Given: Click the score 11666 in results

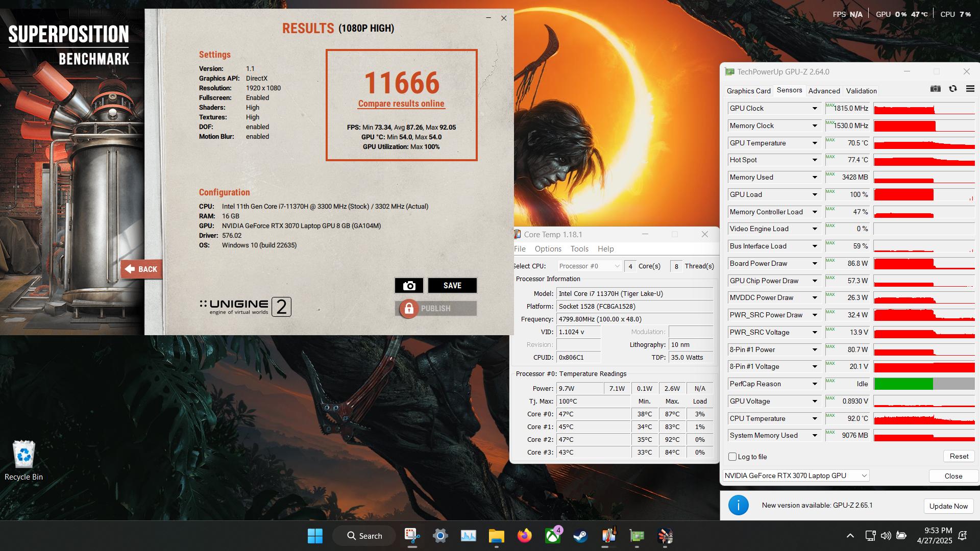Looking at the screenshot, I should [402, 83].
